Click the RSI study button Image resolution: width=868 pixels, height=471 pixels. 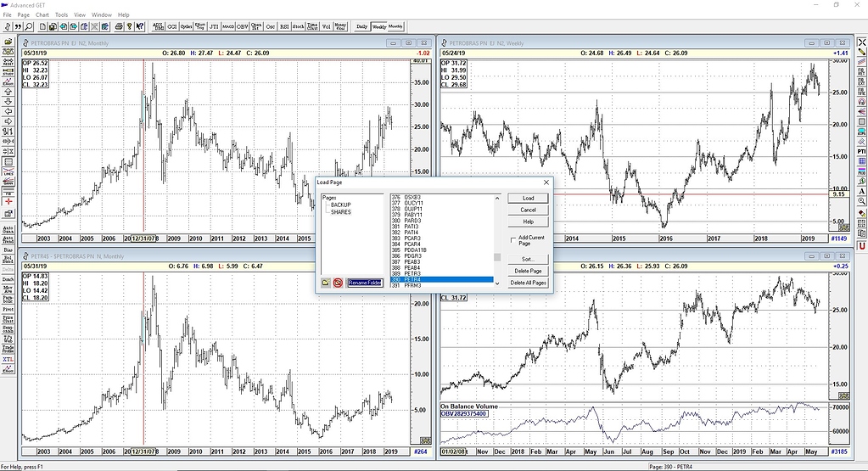pos(284,26)
